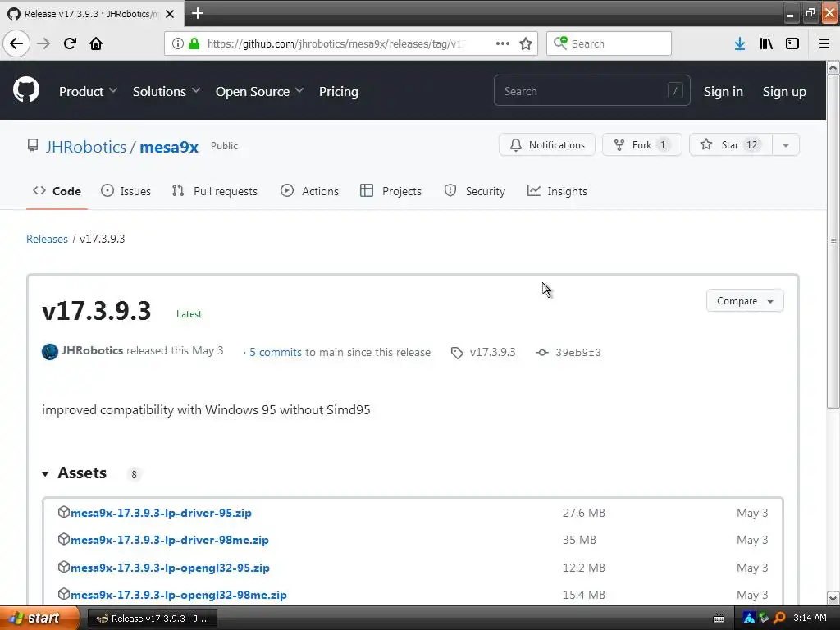Open the browser home page icon
The image size is (840, 630).
(96, 43)
